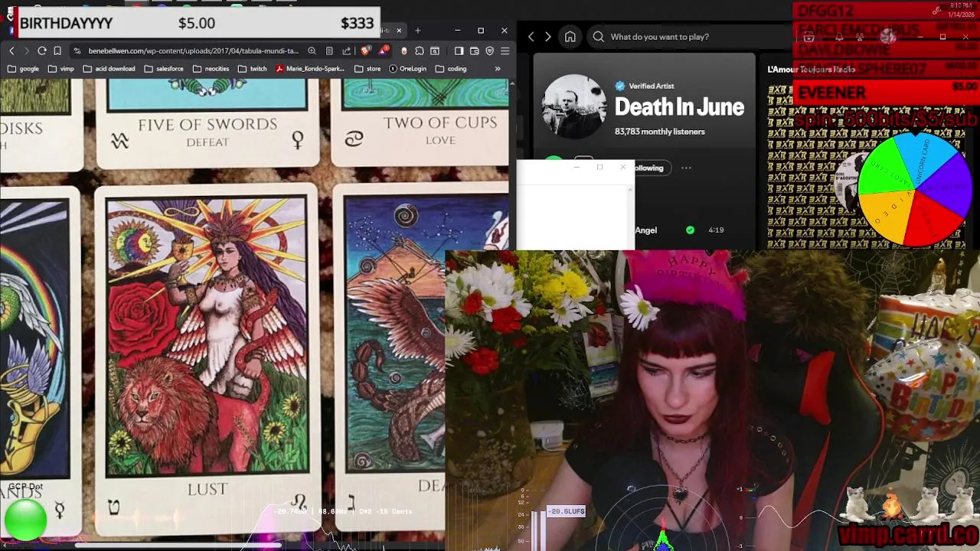Open the neocities bookmarks folder
This screenshot has height=551, width=980.
coord(211,68)
